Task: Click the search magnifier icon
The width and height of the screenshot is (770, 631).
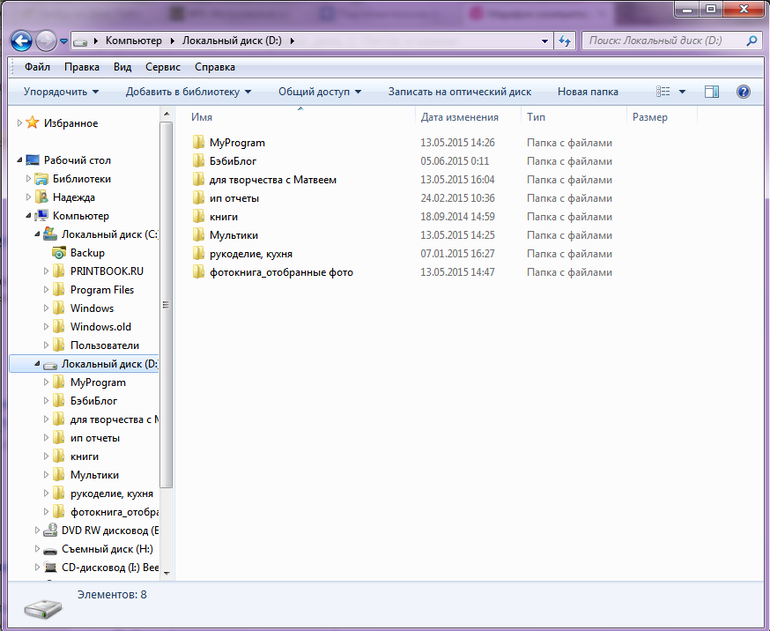Action: (751, 41)
